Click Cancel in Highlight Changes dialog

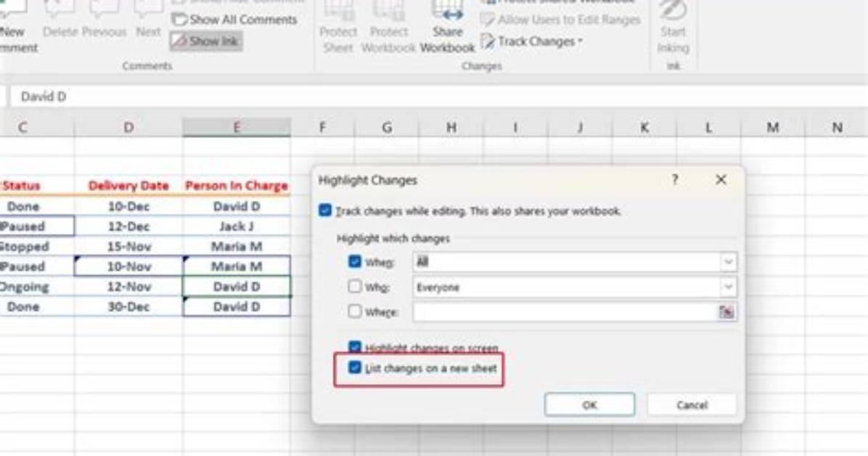pyautogui.click(x=692, y=405)
